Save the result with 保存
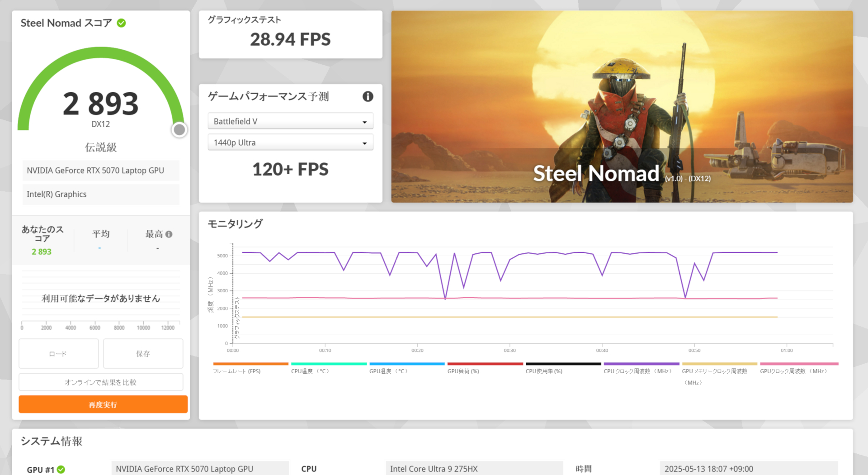Image resolution: width=868 pixels, height=475 pixels. pyautogui.click(x=143, y=354)
